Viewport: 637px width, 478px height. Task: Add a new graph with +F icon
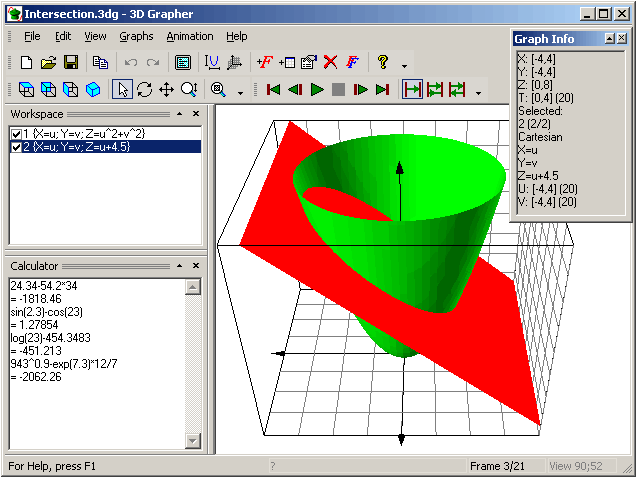pyautogui.click(x=264, y=63)
